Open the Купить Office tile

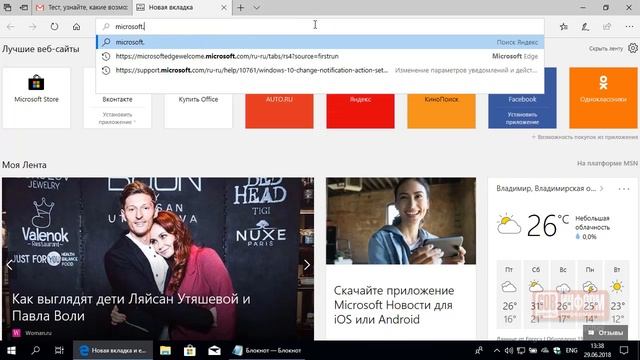pyautogui.click(x=198, y=110)
